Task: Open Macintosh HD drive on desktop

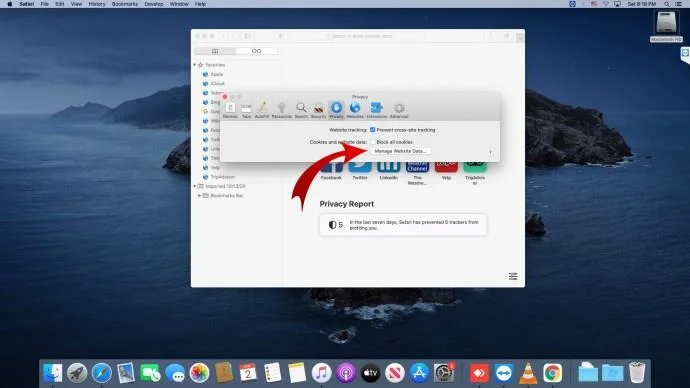Action: [666, 26]
